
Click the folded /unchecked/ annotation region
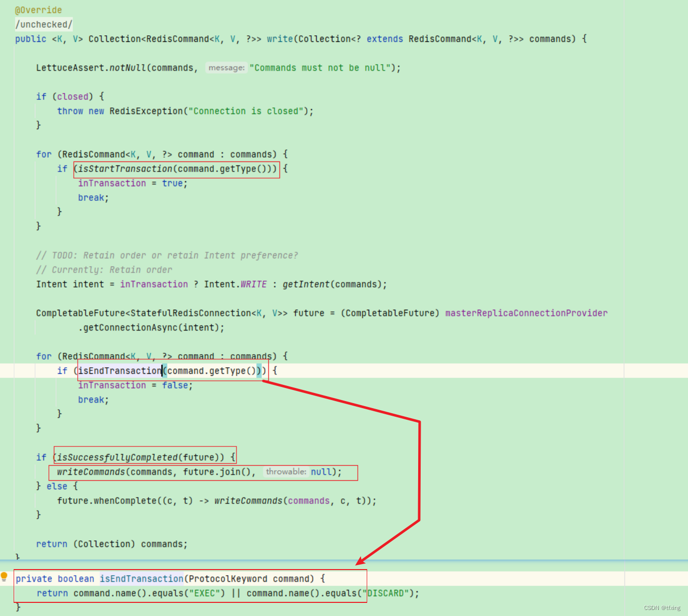pyautogui.click(x=44, y=24)
